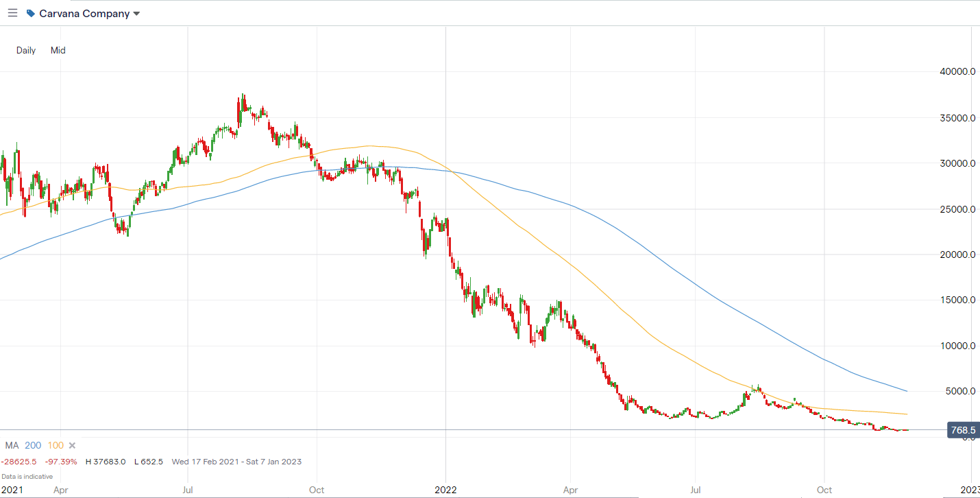Click the blue tag icon beside Carvana Company
Image resolution: width=980 pixels, height=498 pixels.
[x=30, y=13]
